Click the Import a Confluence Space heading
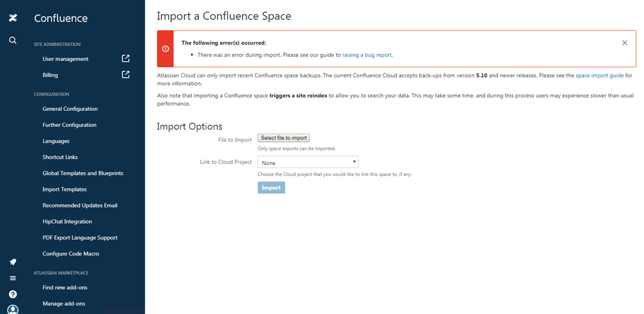 pos(224,16)
